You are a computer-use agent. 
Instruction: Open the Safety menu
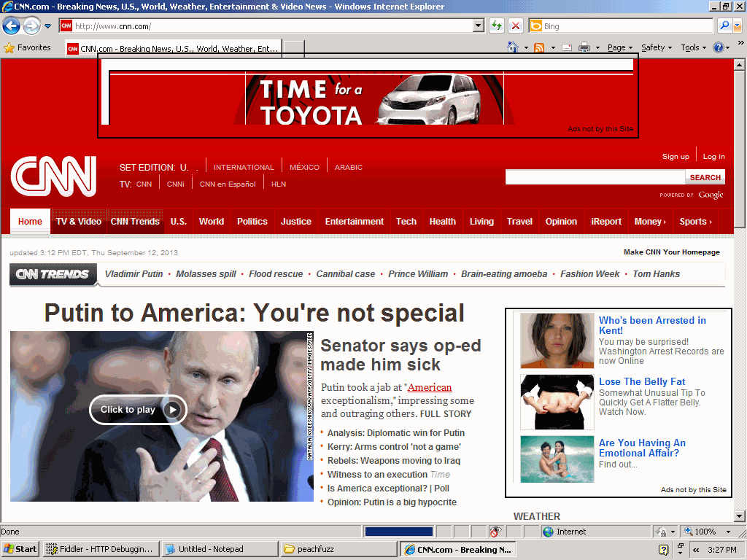click(657, 47)
